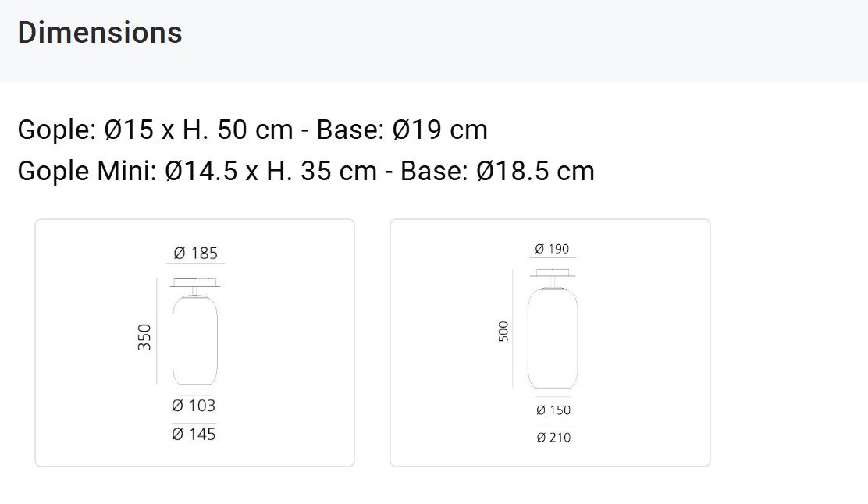Viewport: 868px width, 504px height.
Task: Click the 350 height label in diagram
Action: pyautogui.click(x=144, y=337)
